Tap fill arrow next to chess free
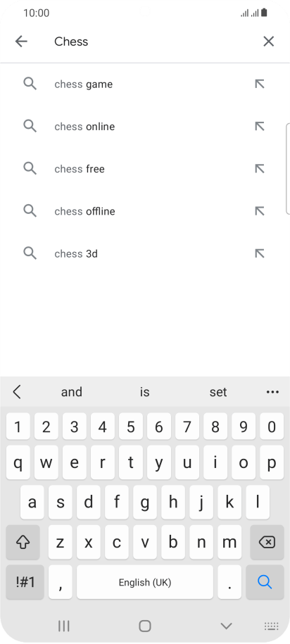This screenshot has height=644, width=290. tap(259, 168)
